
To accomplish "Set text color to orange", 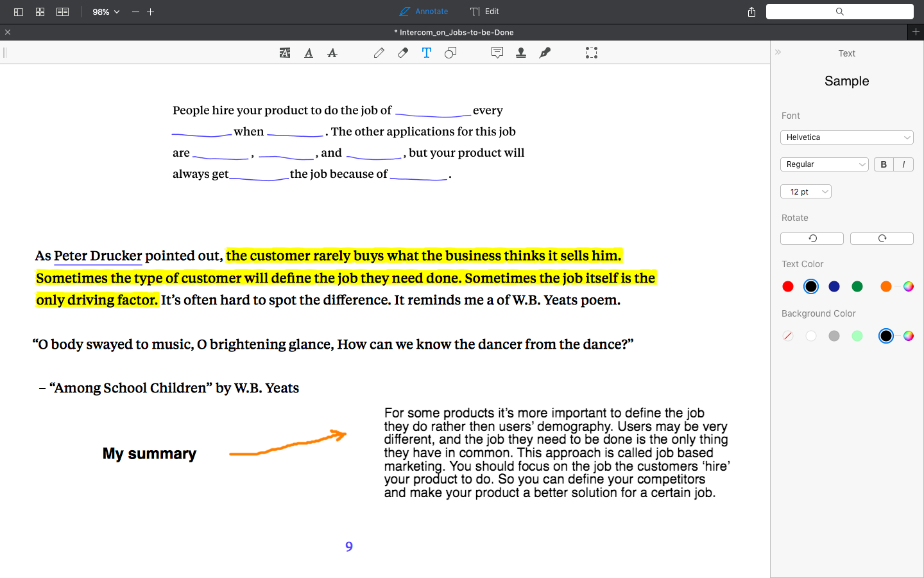I will tap(886, 286).
